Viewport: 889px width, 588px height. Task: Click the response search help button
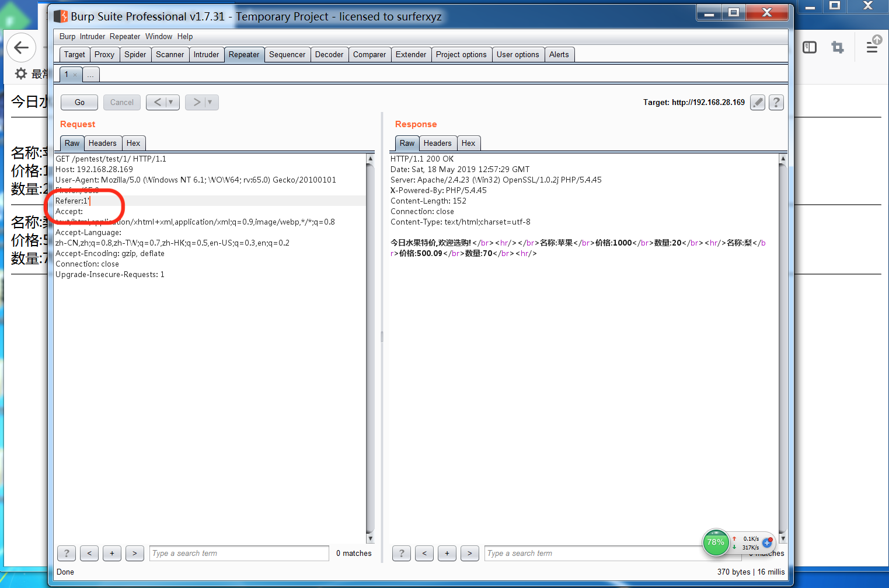(x=402, y=553)
